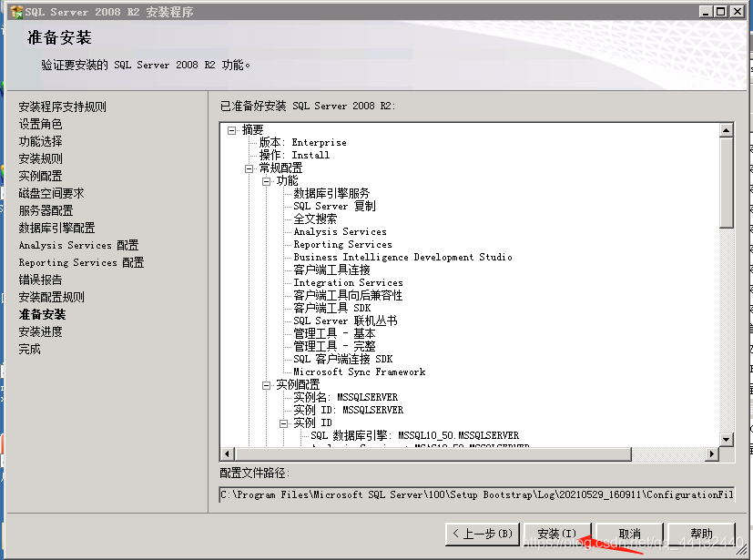The image size is (753, 560).
Task: Select Analysis Services 配置 step in sidebar
Action: click(78, 245)
